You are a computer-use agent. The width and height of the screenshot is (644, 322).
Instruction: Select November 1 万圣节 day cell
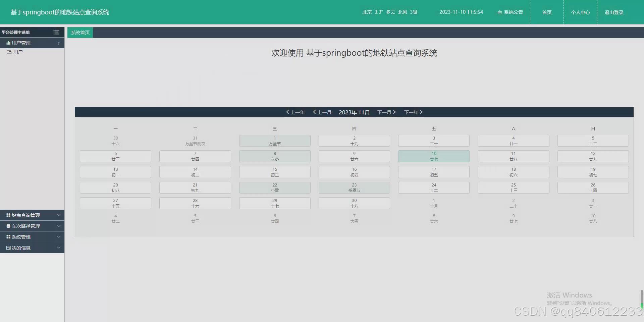click(275, 141)
